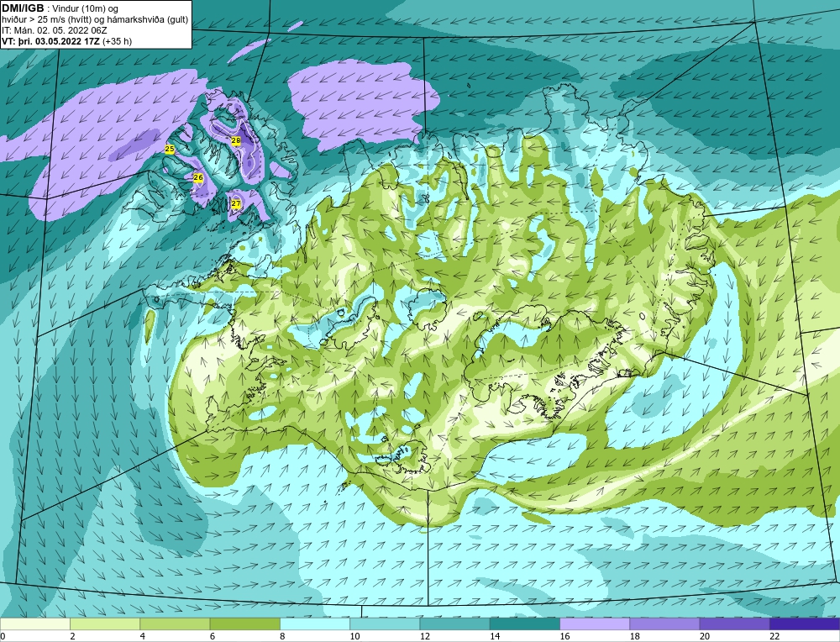This screenshot has width=840, height=642.
Task: Click the legend scale value 4
Action: (143, 637)
